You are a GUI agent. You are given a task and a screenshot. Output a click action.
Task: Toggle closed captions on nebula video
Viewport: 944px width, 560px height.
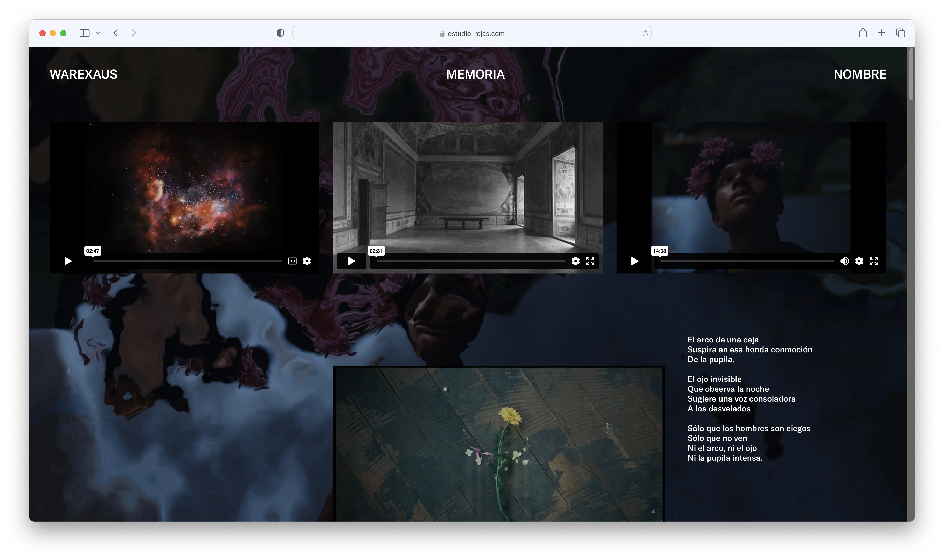click(x=292, y=261)
